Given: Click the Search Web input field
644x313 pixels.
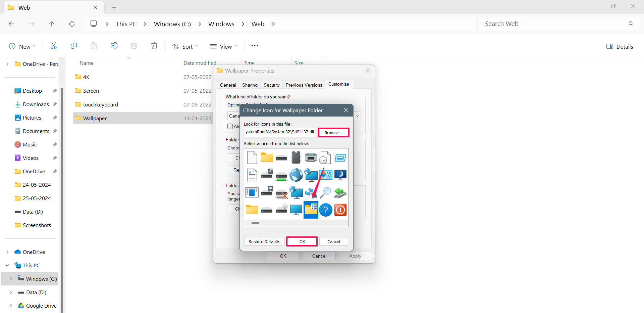Looking at the screenshot, I should click(553, 24).
